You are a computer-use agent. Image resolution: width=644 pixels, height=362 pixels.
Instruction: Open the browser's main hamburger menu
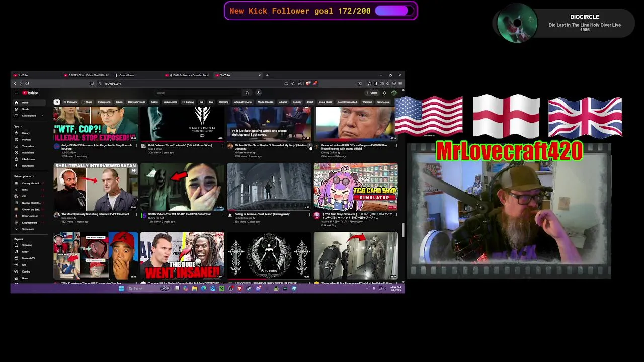point(400,83)
